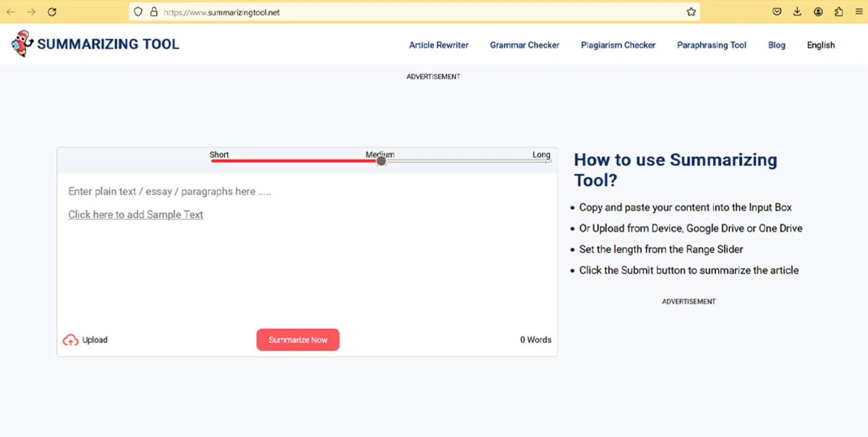
Task: Reload the current page
Action: (52, 12)
